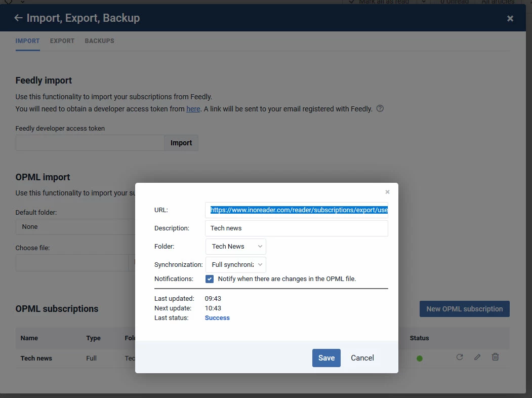Switch to the EXPORT tab
The height and width of the screenshot is (398, 532).
[62, 41]
